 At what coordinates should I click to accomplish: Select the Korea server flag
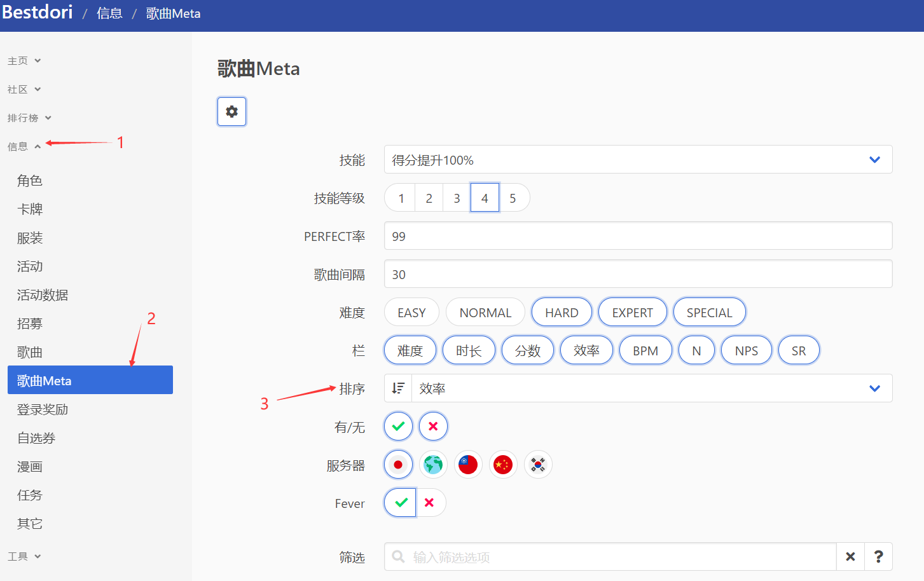(x=538, y=465)
